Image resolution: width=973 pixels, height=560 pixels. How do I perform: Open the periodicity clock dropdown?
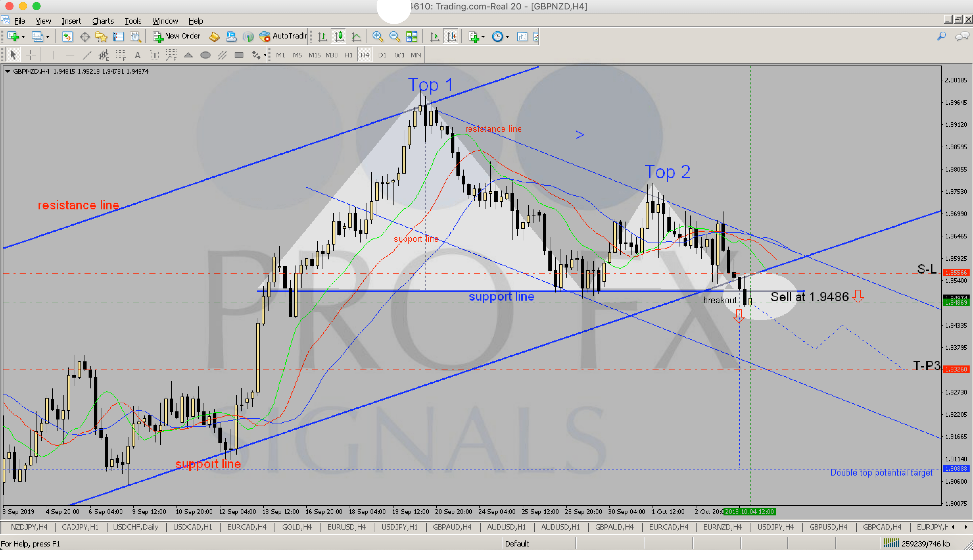(x=507, y=36)
